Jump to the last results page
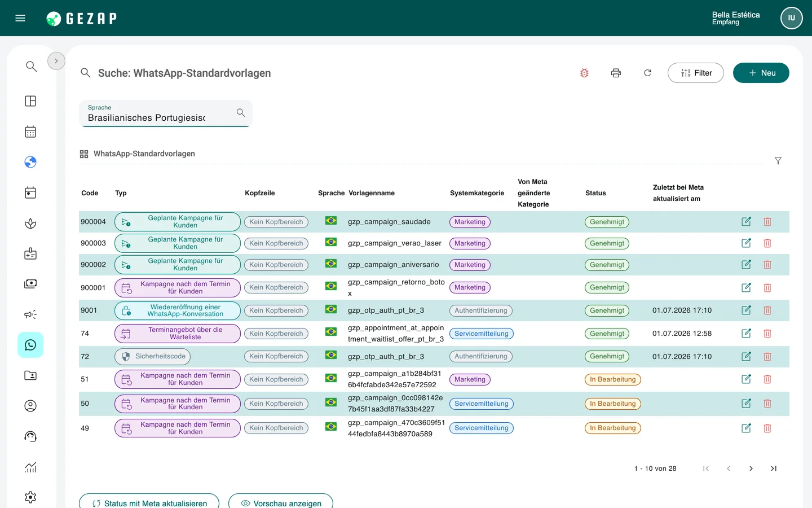 coord(774,468)
